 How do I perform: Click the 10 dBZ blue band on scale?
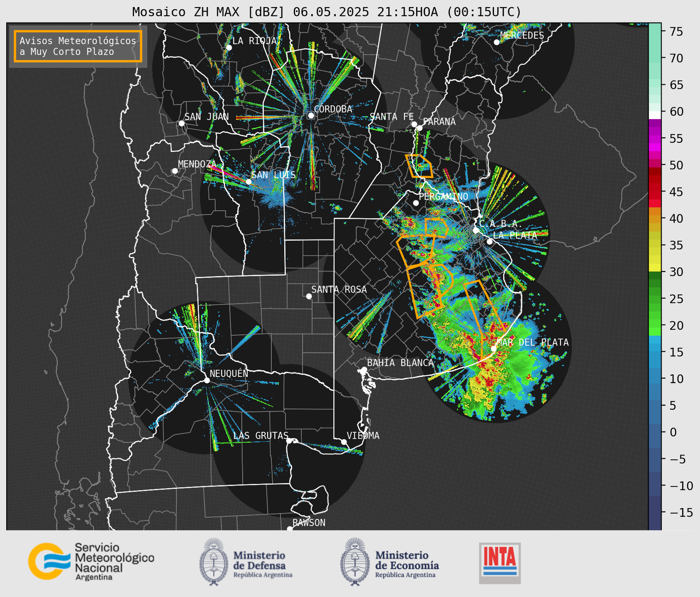pos(655,379)
